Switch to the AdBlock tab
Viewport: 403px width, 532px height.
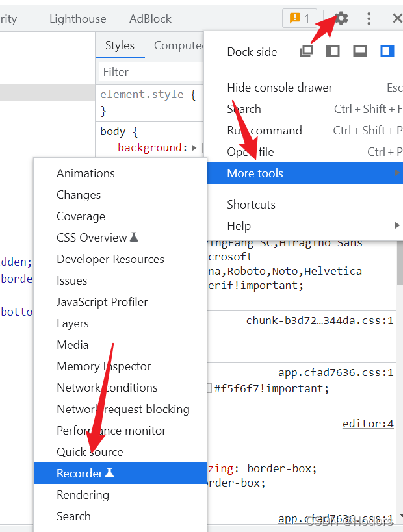click(x=150, y=19)
